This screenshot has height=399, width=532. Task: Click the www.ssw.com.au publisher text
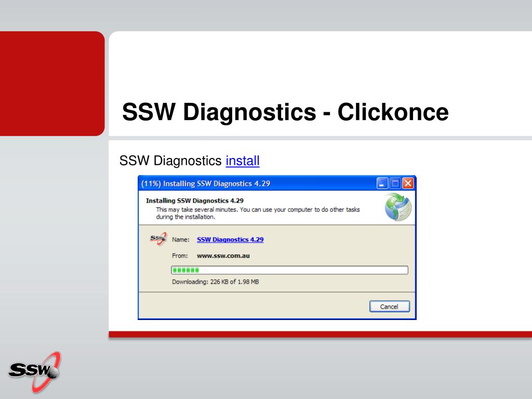[x=223, y=256]
